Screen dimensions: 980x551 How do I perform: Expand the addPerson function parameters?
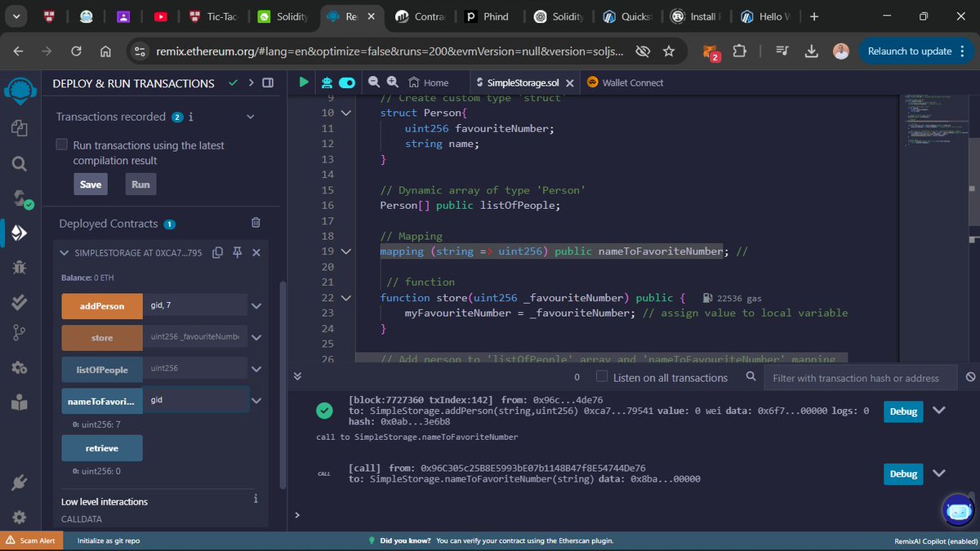[256, 305]
